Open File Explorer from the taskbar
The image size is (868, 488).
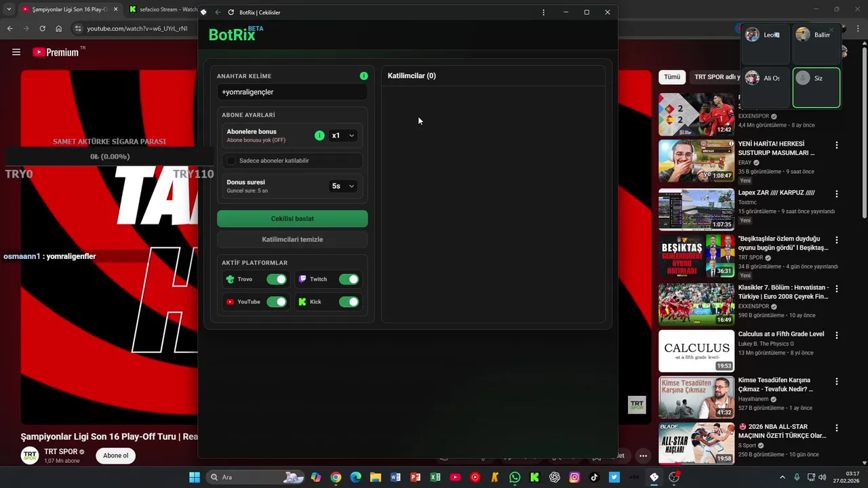[x=376, y=477]
